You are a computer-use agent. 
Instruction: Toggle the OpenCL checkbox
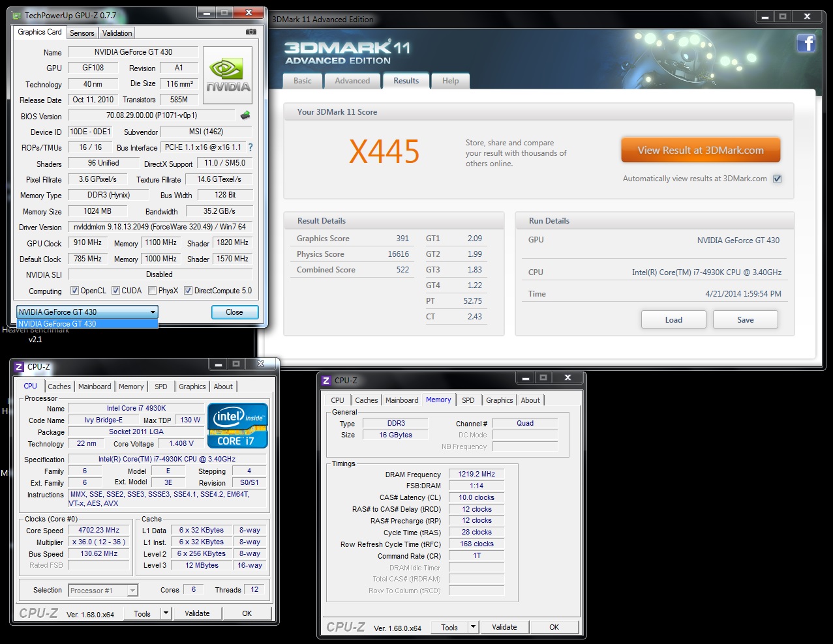(74, 291)
